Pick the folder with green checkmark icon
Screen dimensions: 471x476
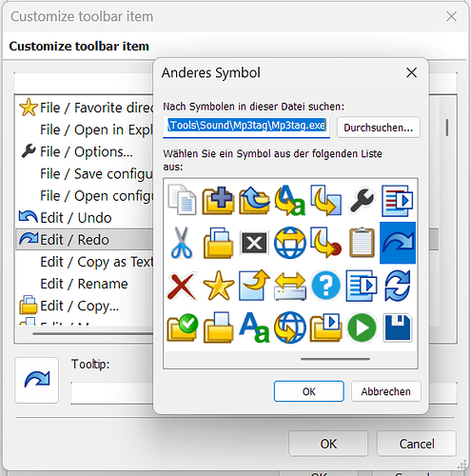point(183,327)
